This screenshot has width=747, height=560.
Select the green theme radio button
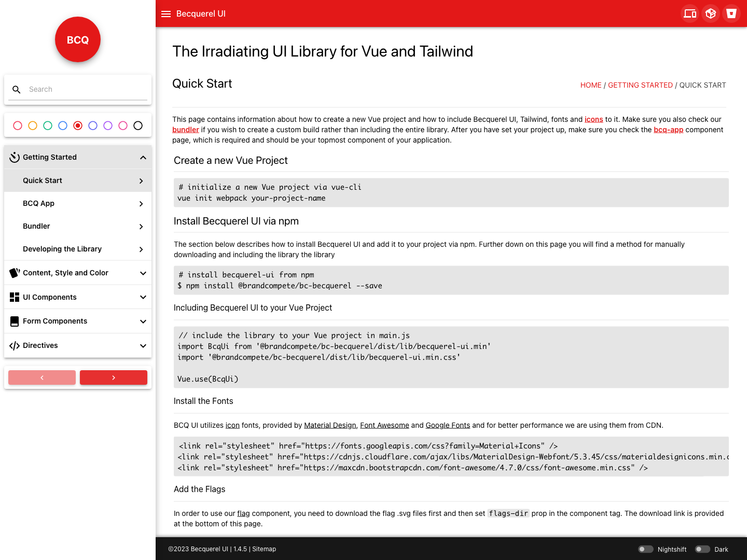pyautogui.click(x=48, y=125)
